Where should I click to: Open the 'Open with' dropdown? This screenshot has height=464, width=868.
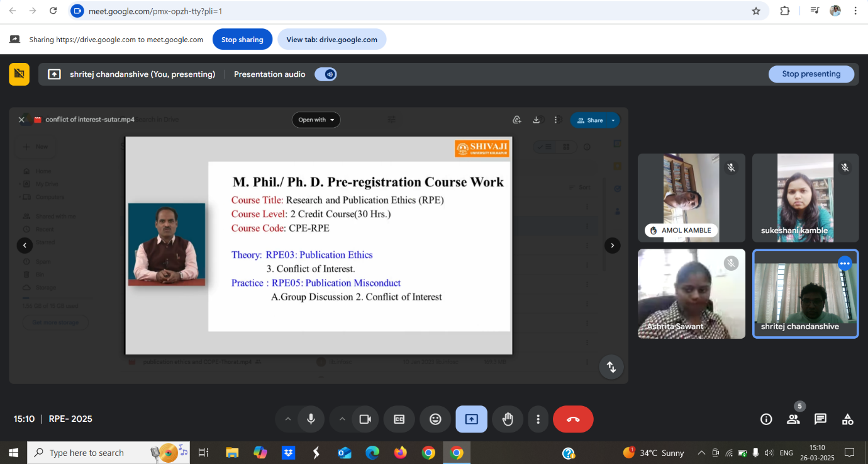(x=316, y=120)
